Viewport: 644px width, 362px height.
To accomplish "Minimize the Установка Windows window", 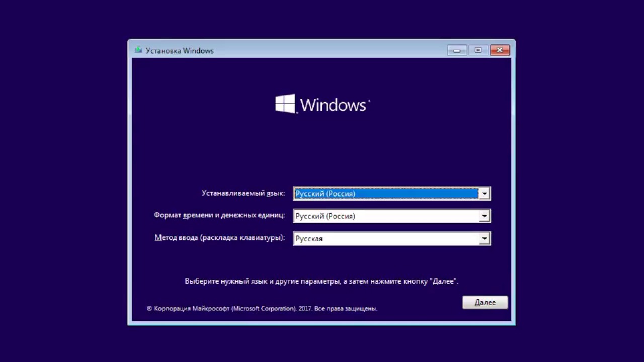I will pos(457,50).
